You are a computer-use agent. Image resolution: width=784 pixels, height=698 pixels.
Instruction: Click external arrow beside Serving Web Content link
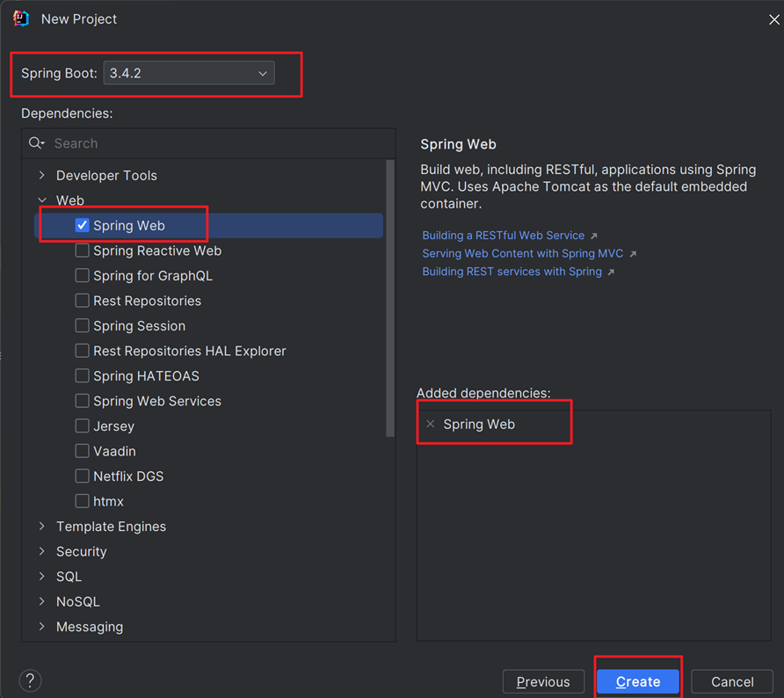(x=633, y=254)
